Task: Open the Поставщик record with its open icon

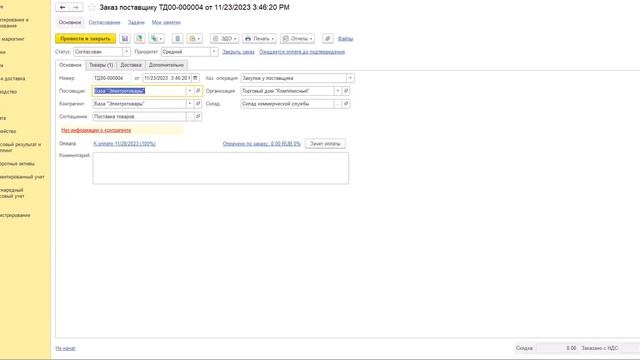Action: pos(198,91)
